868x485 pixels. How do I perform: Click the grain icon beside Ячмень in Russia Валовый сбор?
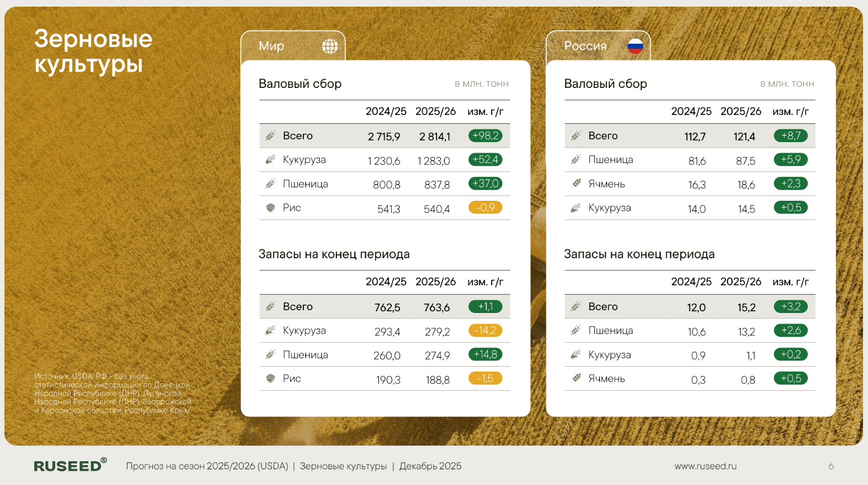coord(576,184)
